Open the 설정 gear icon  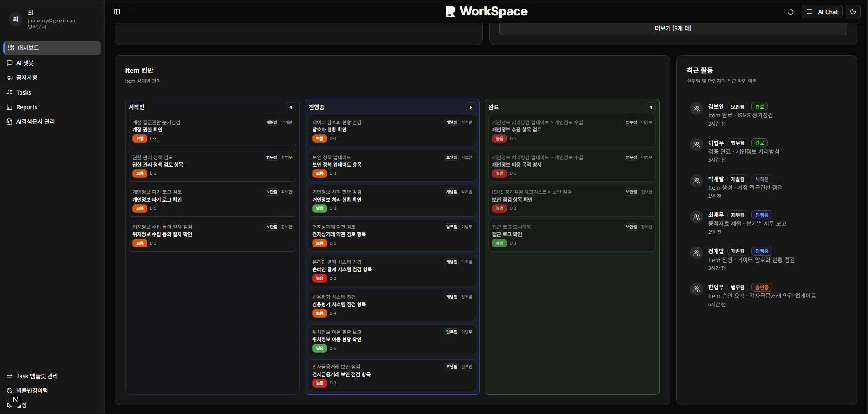point(10,404)
